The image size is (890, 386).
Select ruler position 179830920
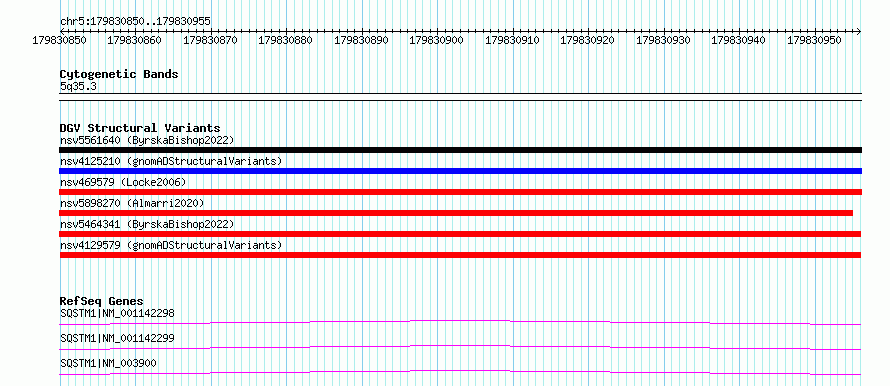[587, 40]
